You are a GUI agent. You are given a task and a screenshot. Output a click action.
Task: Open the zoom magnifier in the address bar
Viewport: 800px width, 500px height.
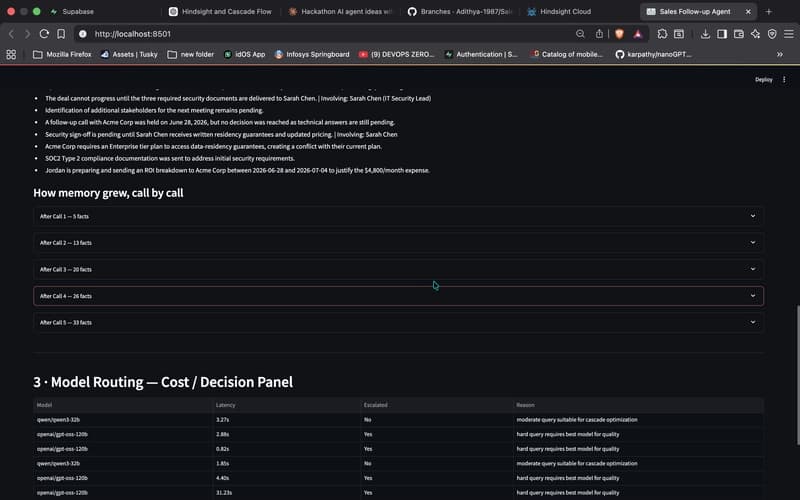pos(580,34)
